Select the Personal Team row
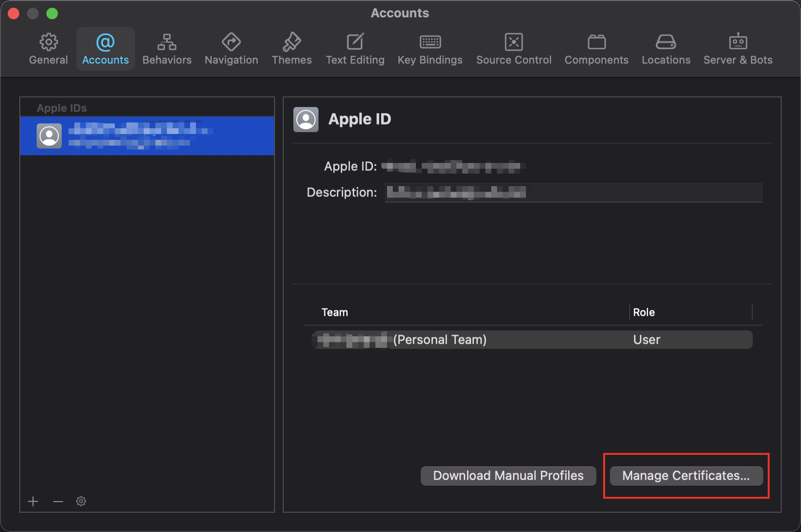Viewport: 801px width, 532px height. pyautogui.click(x=532, y=340)
